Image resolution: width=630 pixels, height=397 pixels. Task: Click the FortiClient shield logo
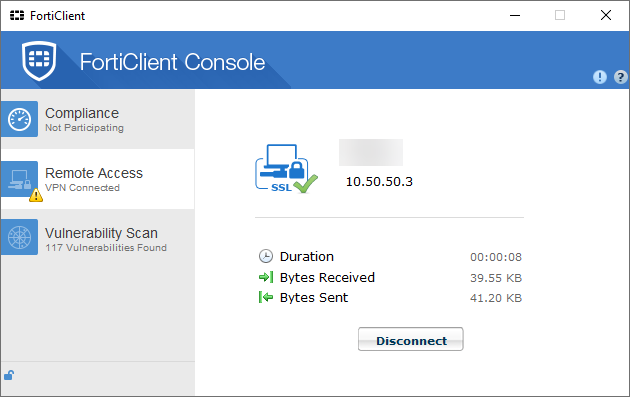click(x=39, y=60)
